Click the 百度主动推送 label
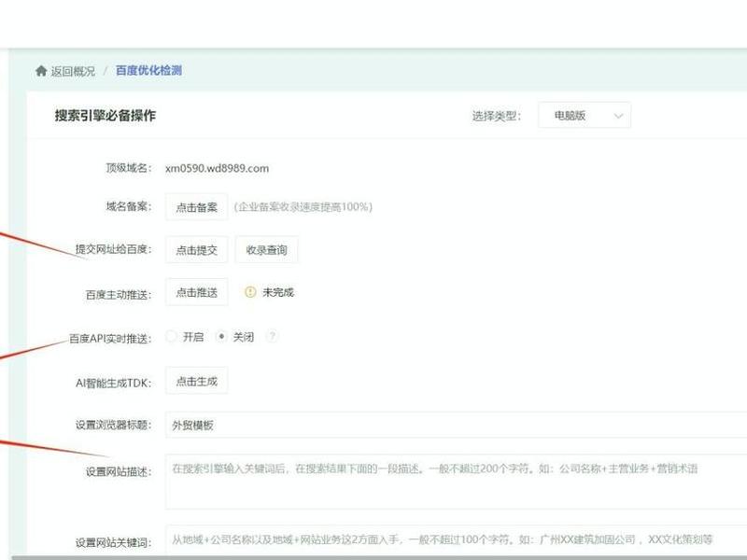 click(119, 295)
